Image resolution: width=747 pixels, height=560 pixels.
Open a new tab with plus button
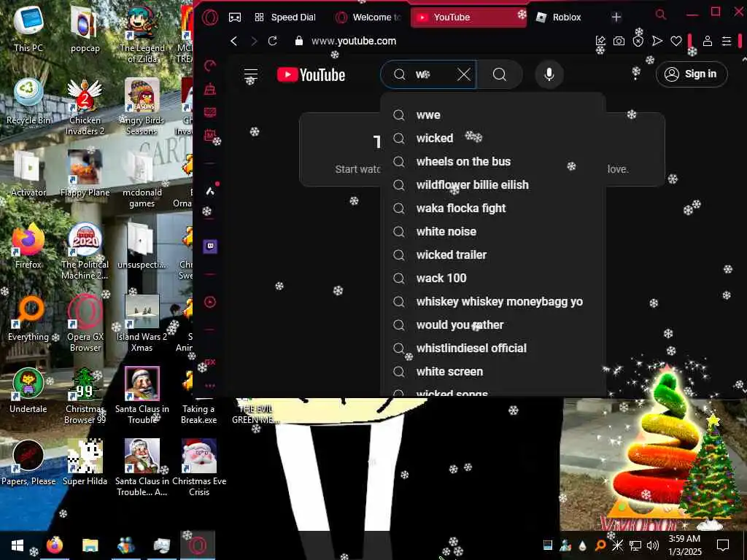tap(616, 17)
